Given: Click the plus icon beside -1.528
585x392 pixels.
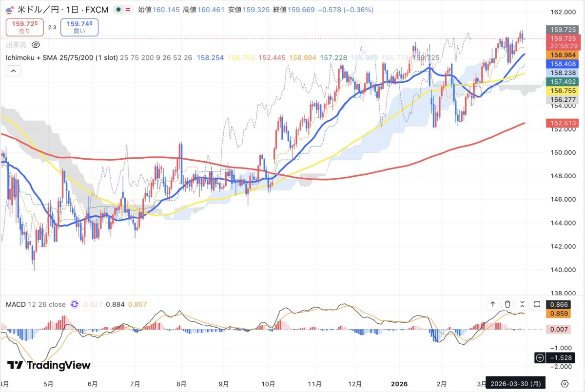Looking at the screenshot, I should click(540, 358).
